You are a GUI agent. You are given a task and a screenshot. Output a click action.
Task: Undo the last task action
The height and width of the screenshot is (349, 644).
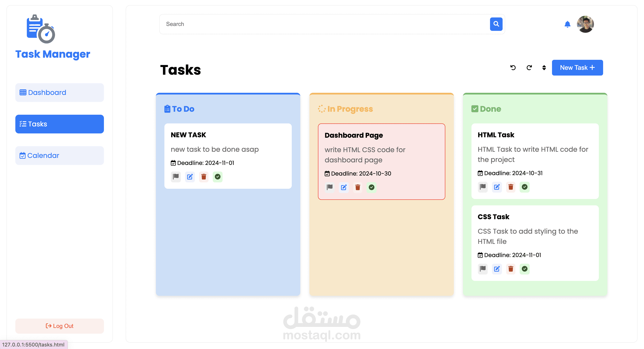[x=513, y=68]
